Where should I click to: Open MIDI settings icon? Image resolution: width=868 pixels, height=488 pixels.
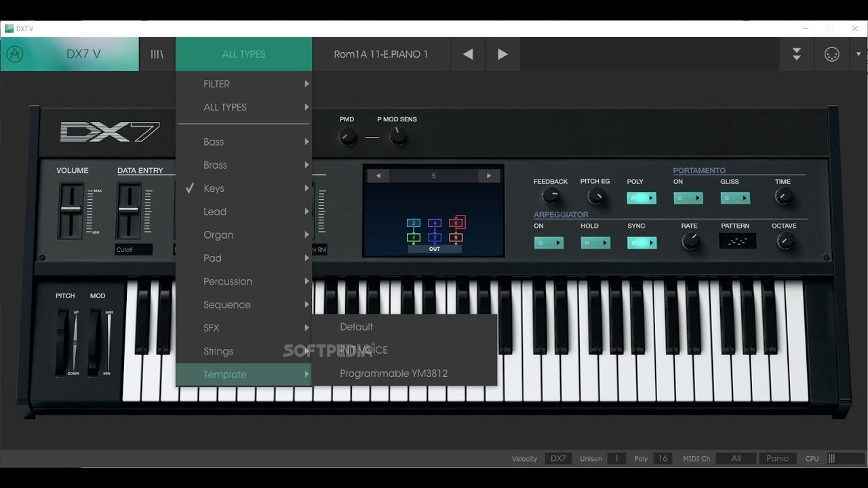point(831,54)
